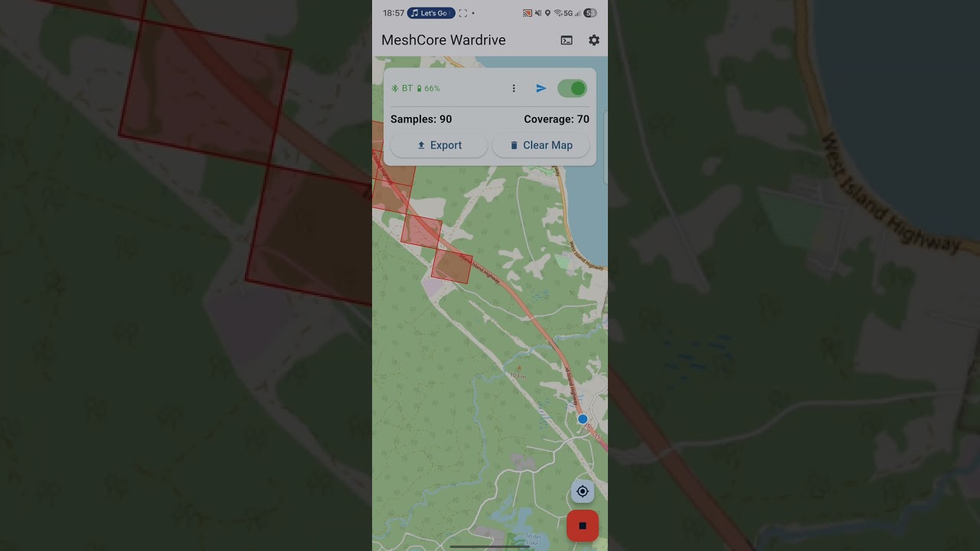The width and height of the screenshot is (980, 551).
Task: Open the settings gear
Action: (x=594, y=40)
